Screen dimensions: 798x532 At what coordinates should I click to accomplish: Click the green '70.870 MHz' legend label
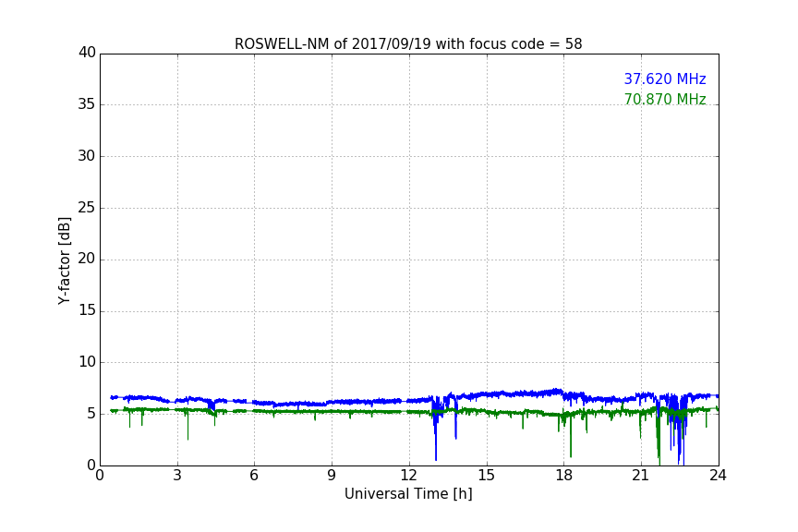tap(665, 99)
